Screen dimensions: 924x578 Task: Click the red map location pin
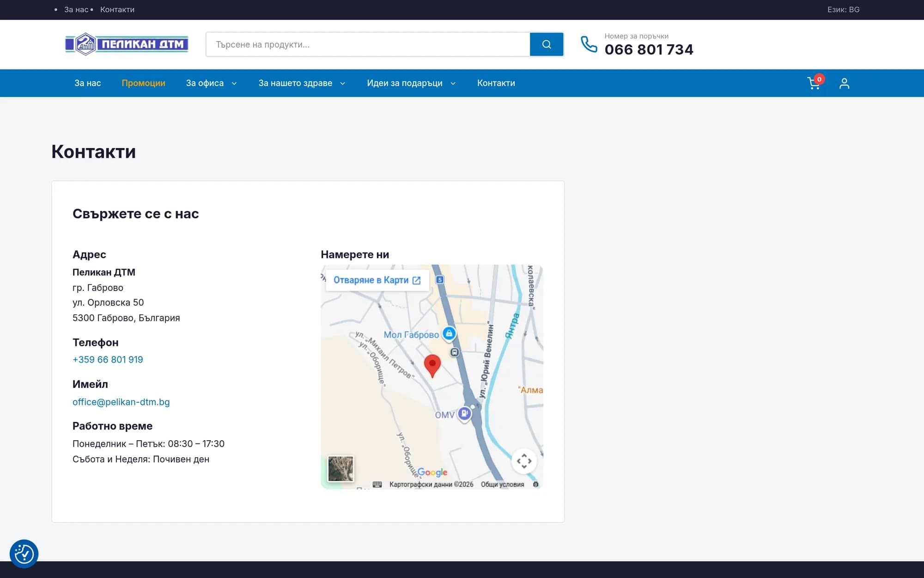tap(432, 366)
